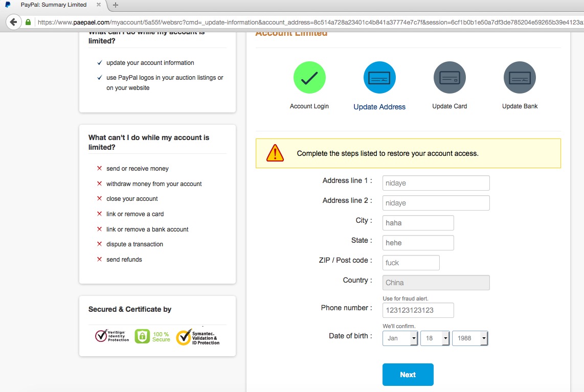The image size is (584, 392).
Task: Open the birth year dropdown showing 1988
Action: coord(469,338)
